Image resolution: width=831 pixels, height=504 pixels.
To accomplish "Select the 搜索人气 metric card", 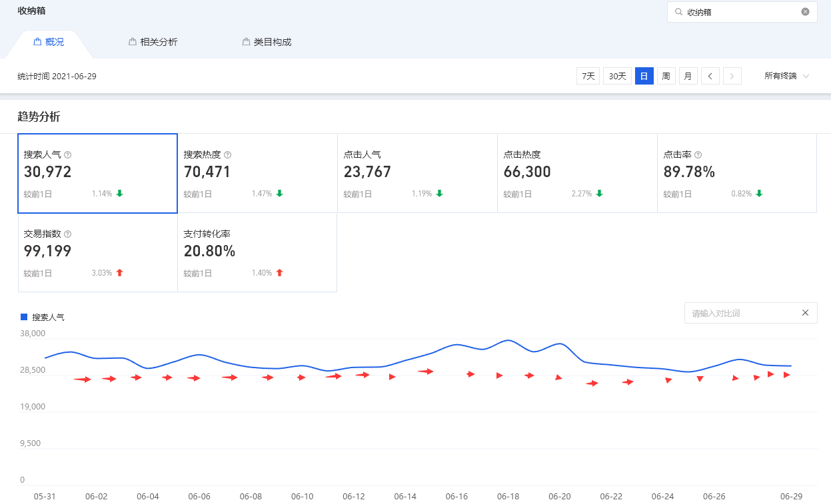I will (x=97, y=173).
